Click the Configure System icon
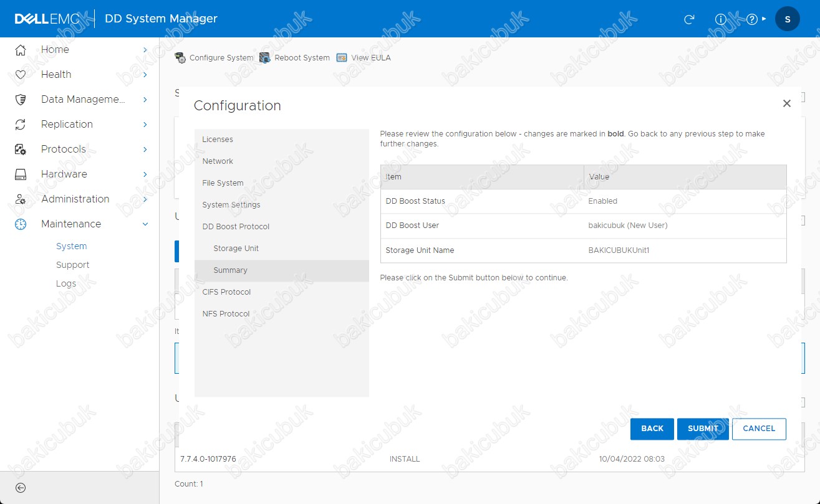This screenshot has height=504, width=820. (180, 58)
